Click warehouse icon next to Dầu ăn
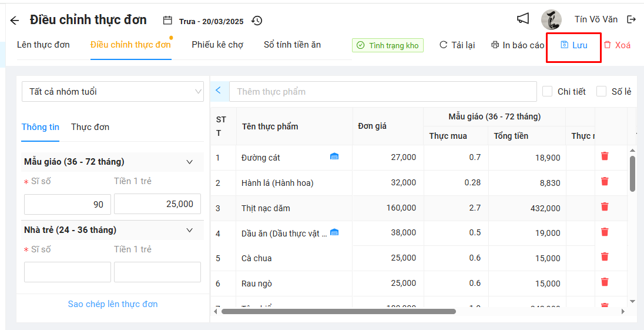 click(334, 232)
